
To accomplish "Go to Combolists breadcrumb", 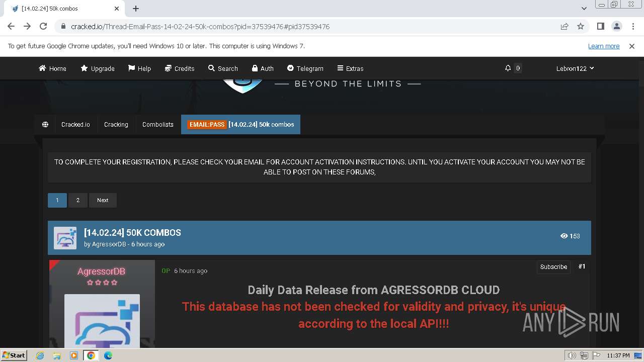I will (x=158, y=124).
